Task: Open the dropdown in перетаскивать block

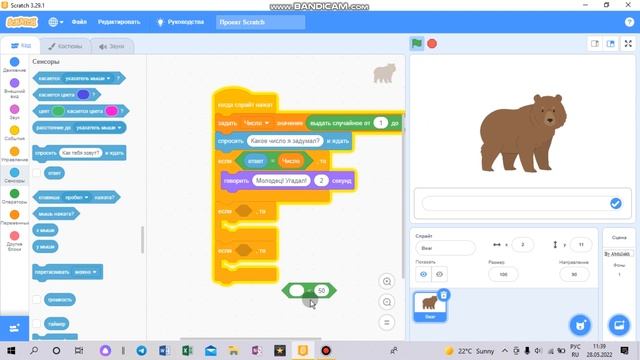Action: pos(85,272)
